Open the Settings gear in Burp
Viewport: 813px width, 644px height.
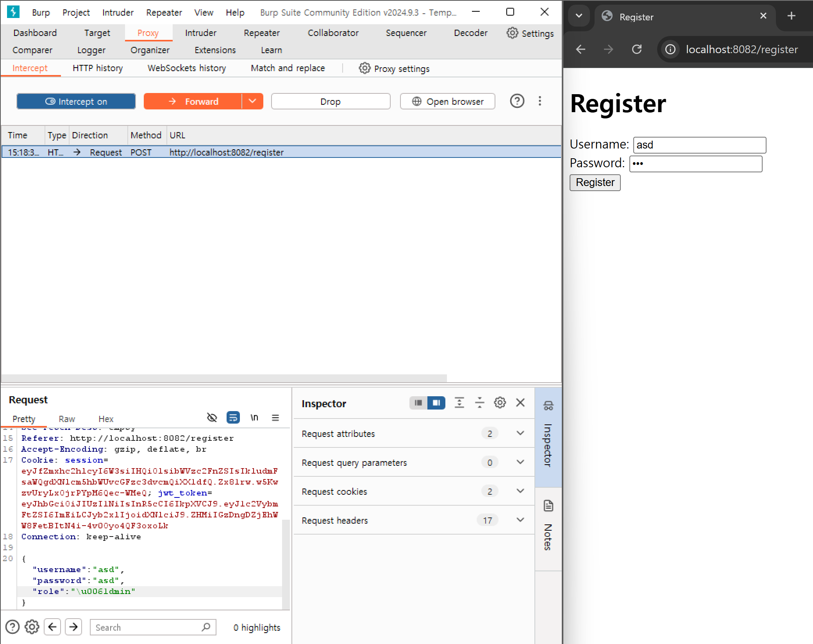(530, 33)
